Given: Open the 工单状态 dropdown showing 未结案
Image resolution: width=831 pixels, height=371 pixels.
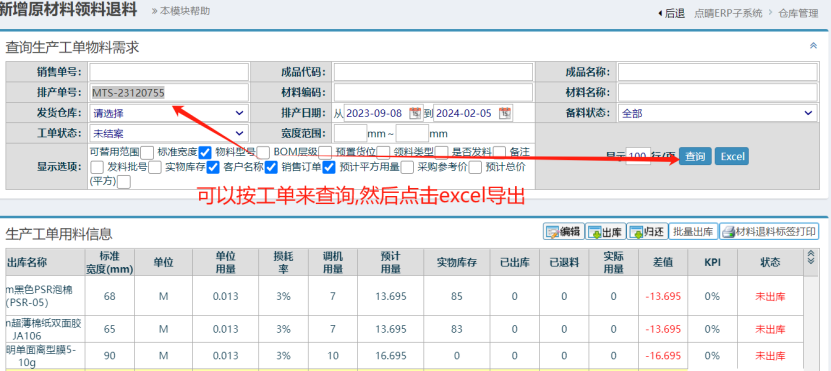Looking at the screenshot, I should [169, 133].
